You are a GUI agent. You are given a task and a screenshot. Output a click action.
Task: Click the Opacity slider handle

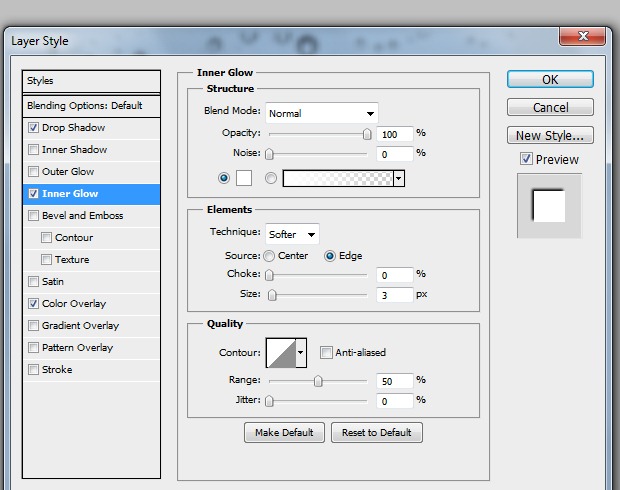367,134
